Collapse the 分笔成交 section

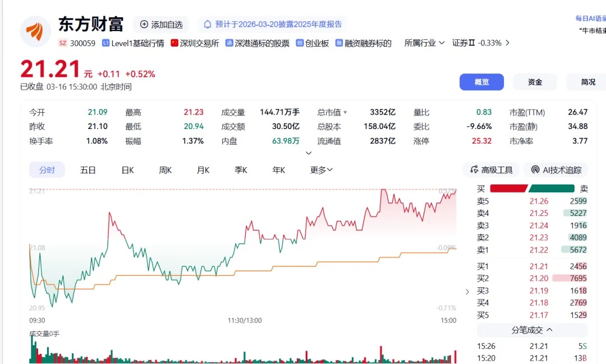point(549,330)
